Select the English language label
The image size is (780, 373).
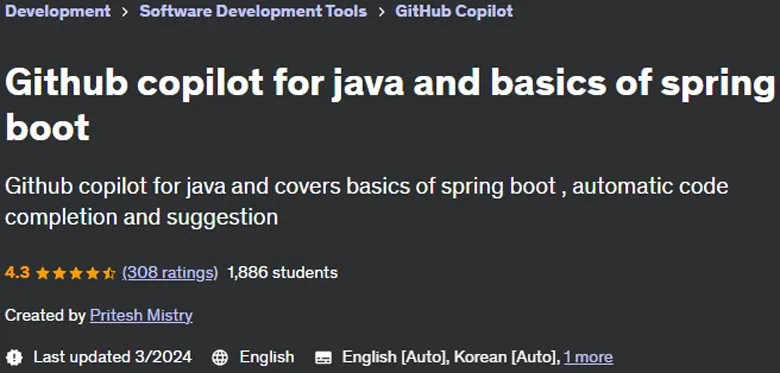pyautogui.click(x=267, y=357)
